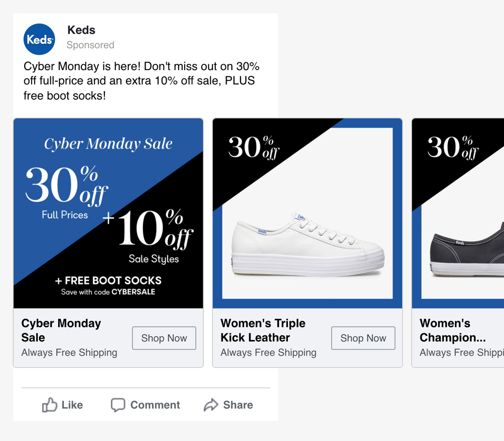Click the thumbs-up Like icon
Viewport: 504px width, 441px height.
click(x=49, y=405)
